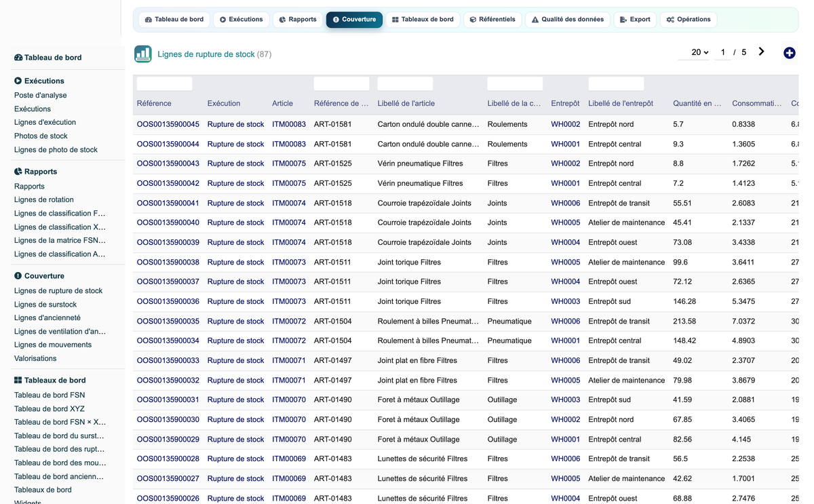Open Photos de stock in sidebar
Viewport: 814px width, 504px height.
coord(41,136)
